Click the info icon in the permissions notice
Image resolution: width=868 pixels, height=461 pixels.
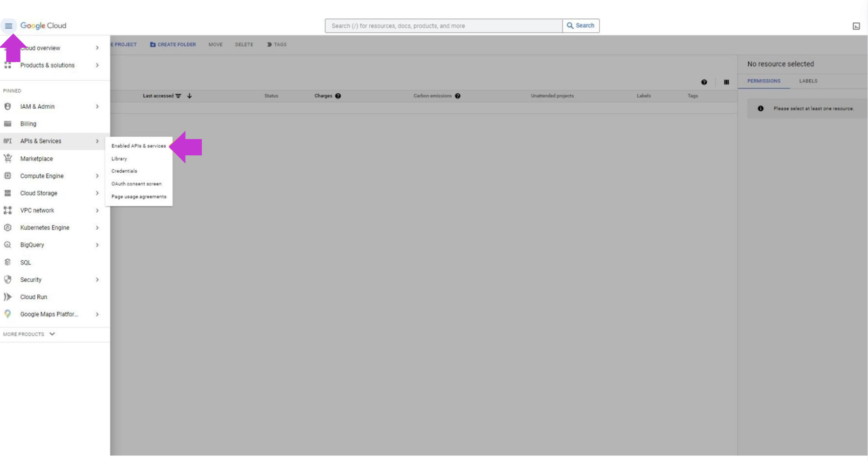tap(760, 108)
